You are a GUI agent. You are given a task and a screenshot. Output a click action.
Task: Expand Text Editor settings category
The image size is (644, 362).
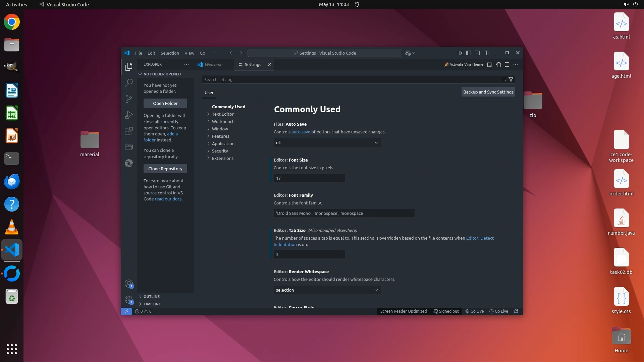pyautogui.click(x=222, y=114)
